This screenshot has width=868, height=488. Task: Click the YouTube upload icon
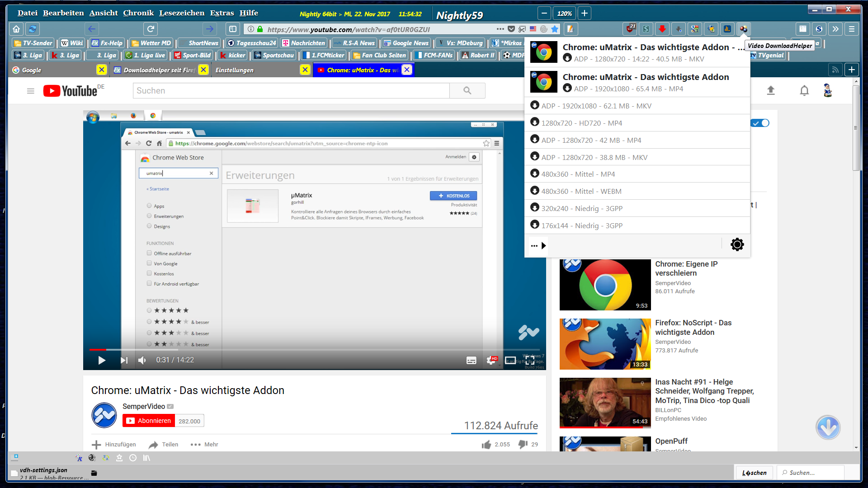[x=771, y=91]
